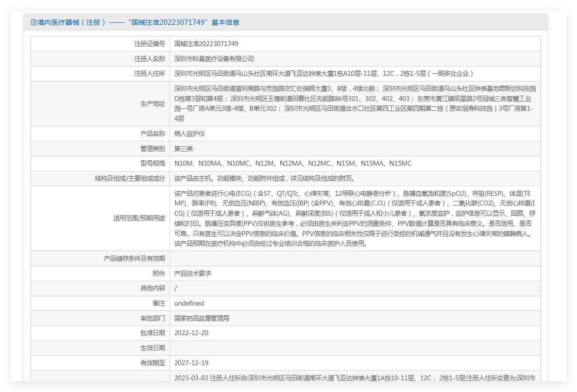Click the 注册人住所 address value
Viewport: 577px width, 392px height.
[x=323, y=74]
